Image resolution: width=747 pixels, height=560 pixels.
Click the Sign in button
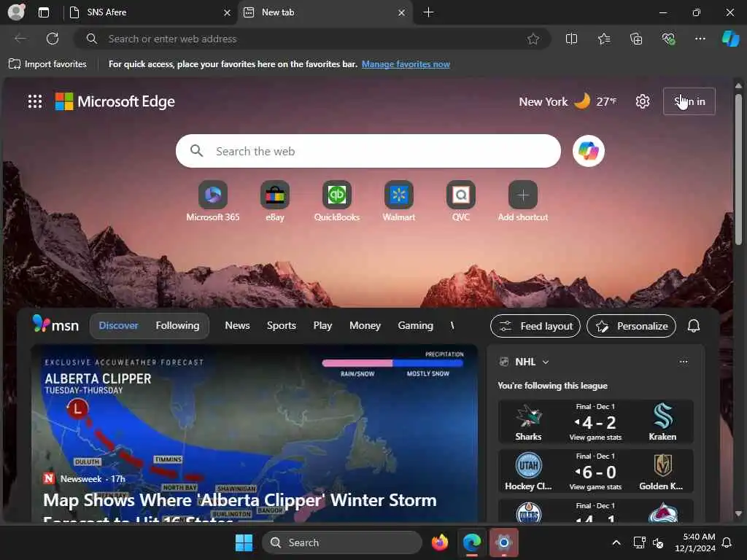[689, 101]
